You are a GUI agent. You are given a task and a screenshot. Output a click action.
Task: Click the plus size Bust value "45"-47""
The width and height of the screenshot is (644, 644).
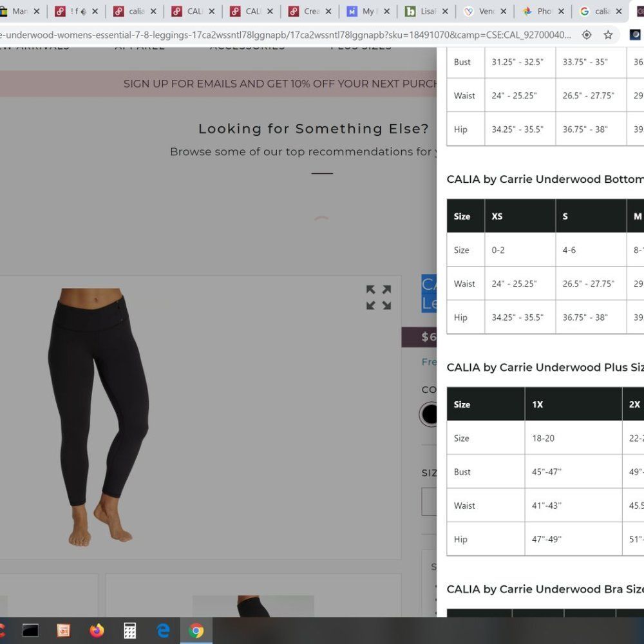pyautogui.click(x=546, y=472)
